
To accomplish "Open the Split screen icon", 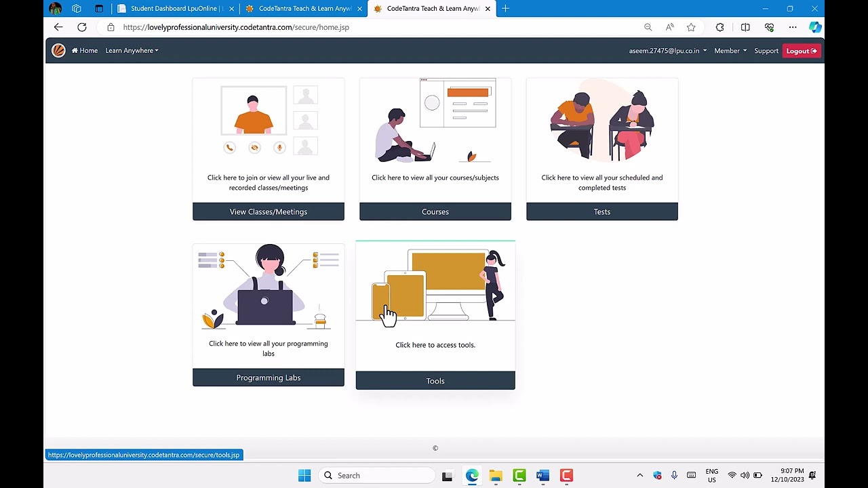I will click(x=745, y=27).
